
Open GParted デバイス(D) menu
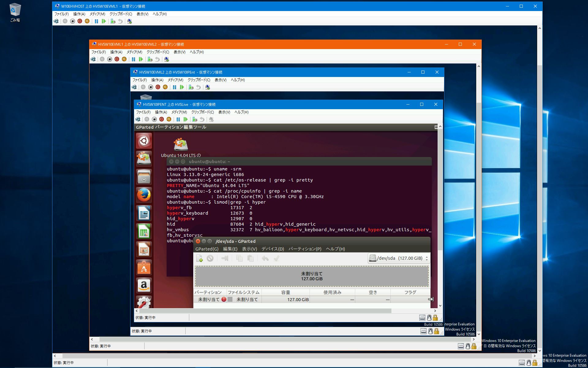273,249
